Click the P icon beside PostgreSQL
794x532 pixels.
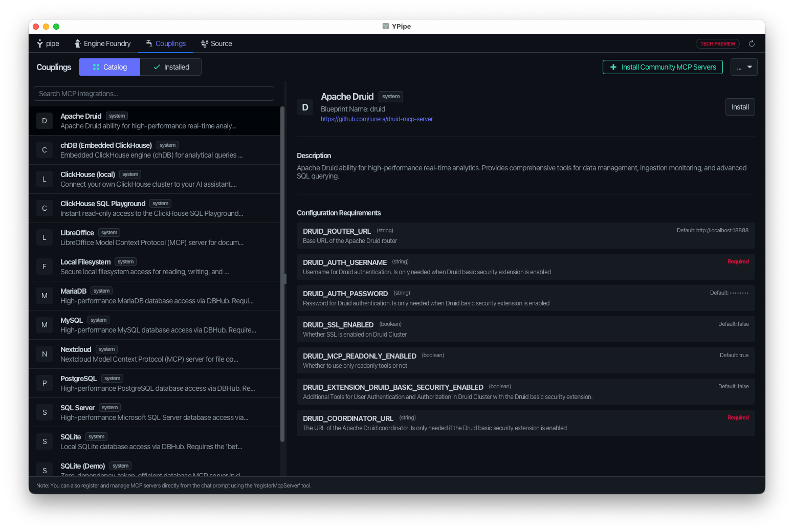point(45,383)
